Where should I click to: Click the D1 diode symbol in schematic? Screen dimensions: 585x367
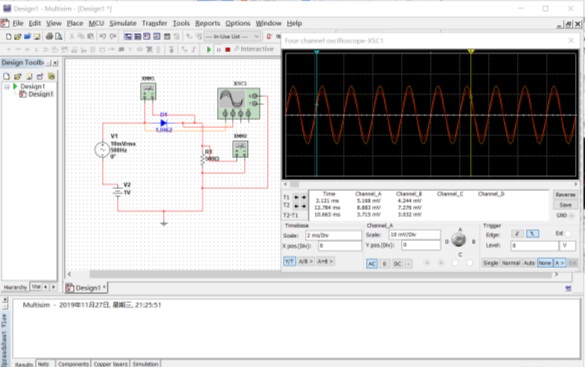pyautogui.click(x=163, y=123)
